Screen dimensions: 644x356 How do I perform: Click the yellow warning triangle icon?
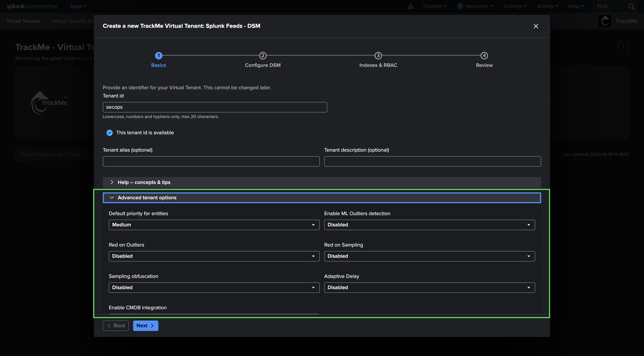[x=410, y=6]
